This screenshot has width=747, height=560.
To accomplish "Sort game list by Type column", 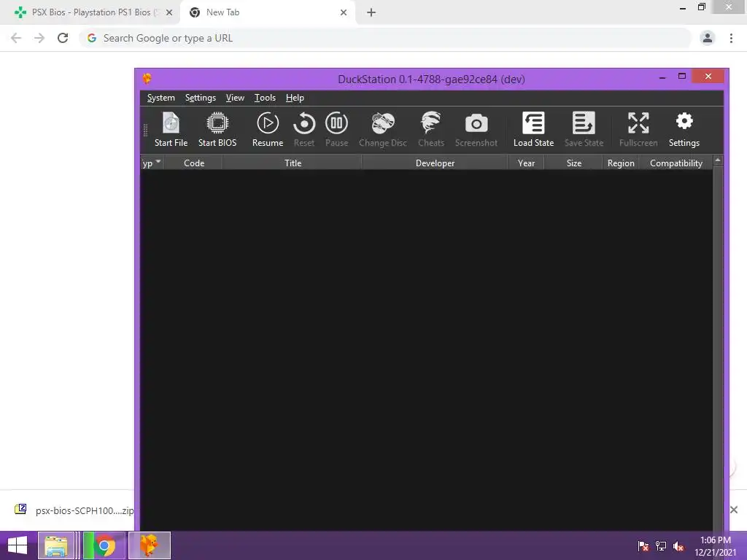I will point(152,163).
